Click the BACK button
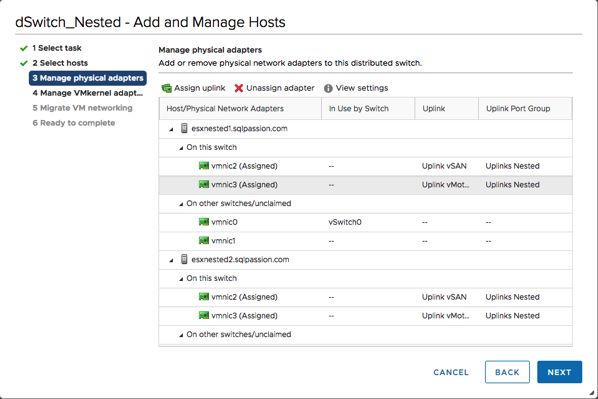This screenshot has width=598, height=399. pyautogui.click(x=507, y=372)
